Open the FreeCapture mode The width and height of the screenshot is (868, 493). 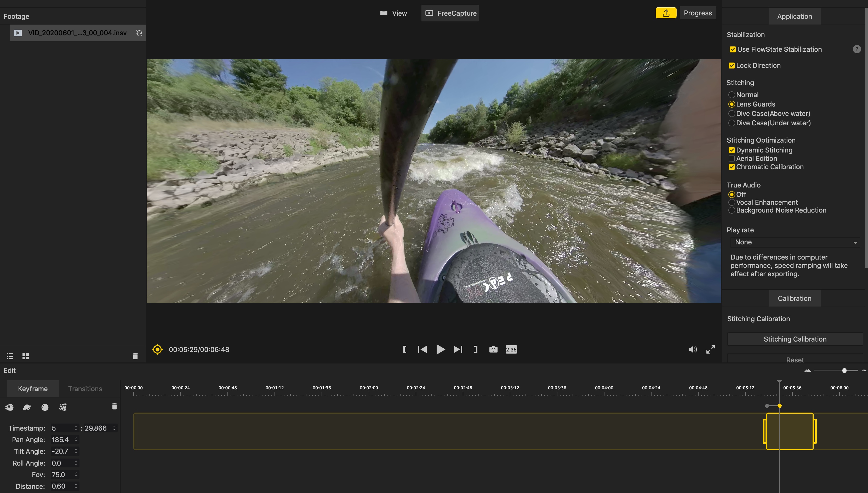pos(450,13)
